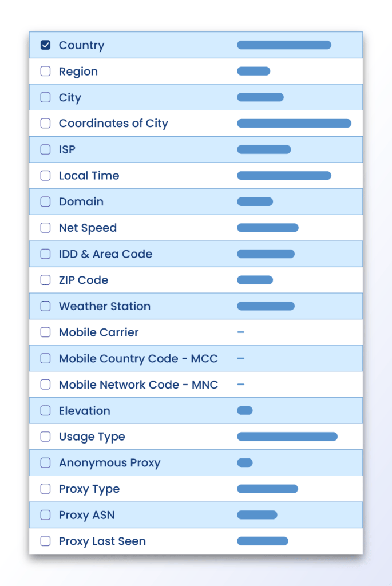Enable Mobile Country Code - MCC checkbox

(45, 358)
